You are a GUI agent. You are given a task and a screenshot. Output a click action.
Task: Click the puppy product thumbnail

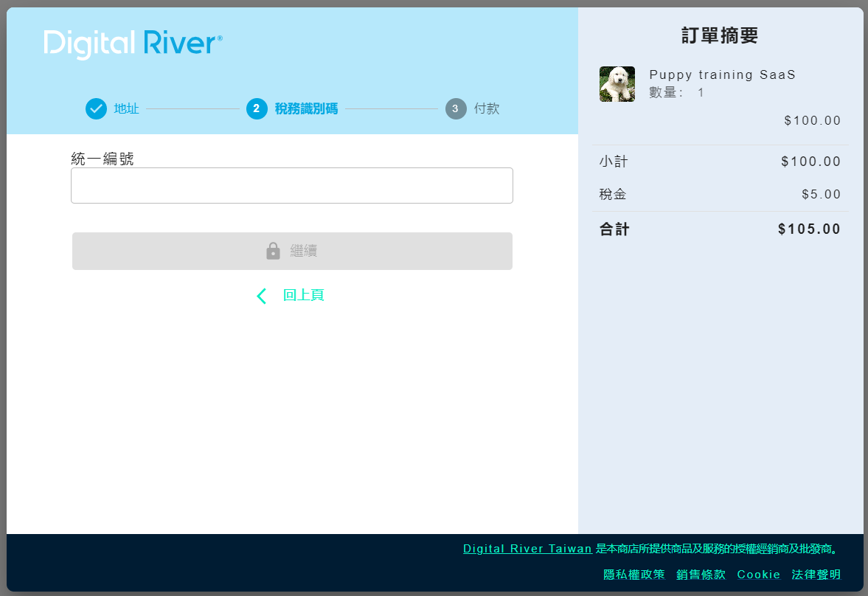click(x=617, y=84)
